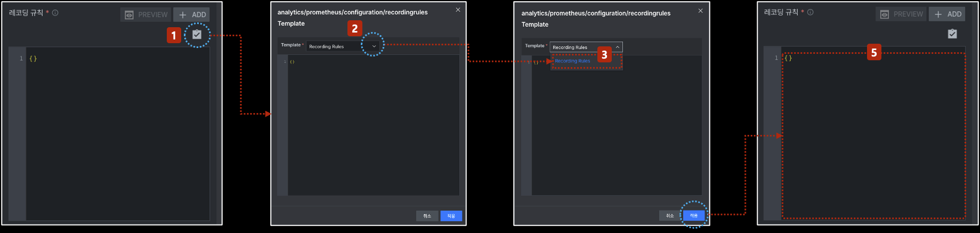
Task: Click the code editor in the collapsed-dropdown template dialog
Action: click(x=373, y=125)
